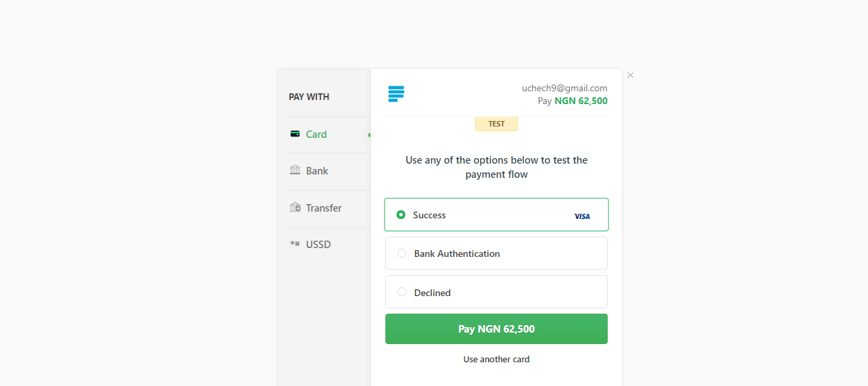Choose the Declined radio option
Screen dimensions: 868x386
pos(402,292)
